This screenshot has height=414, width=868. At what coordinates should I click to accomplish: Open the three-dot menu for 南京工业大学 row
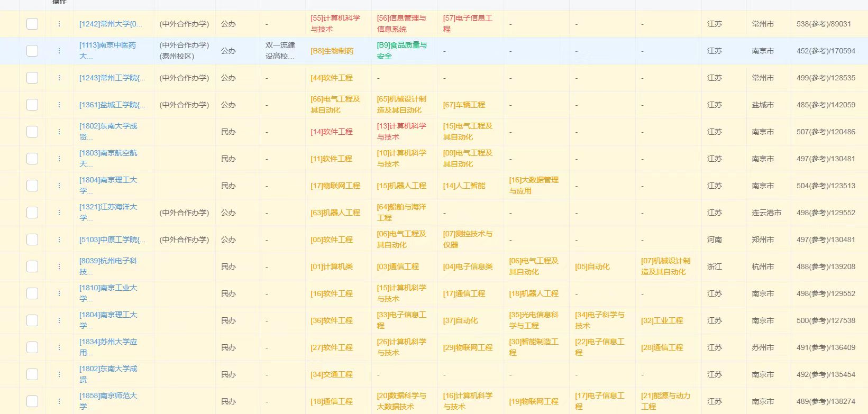coord(59,293)
